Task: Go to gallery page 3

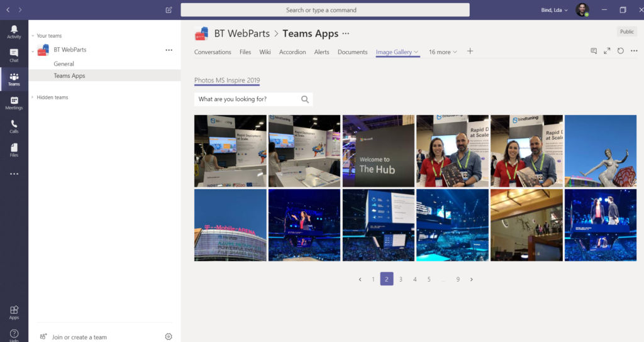Action: [x=401, y=279]
